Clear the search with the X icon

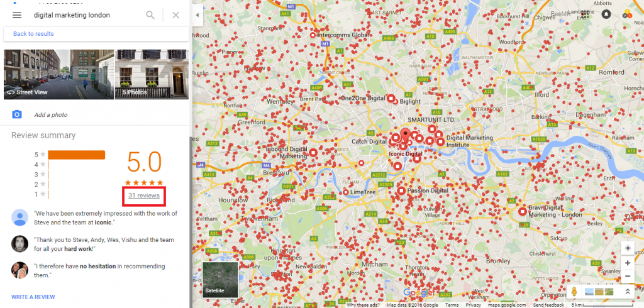point(176,15)
